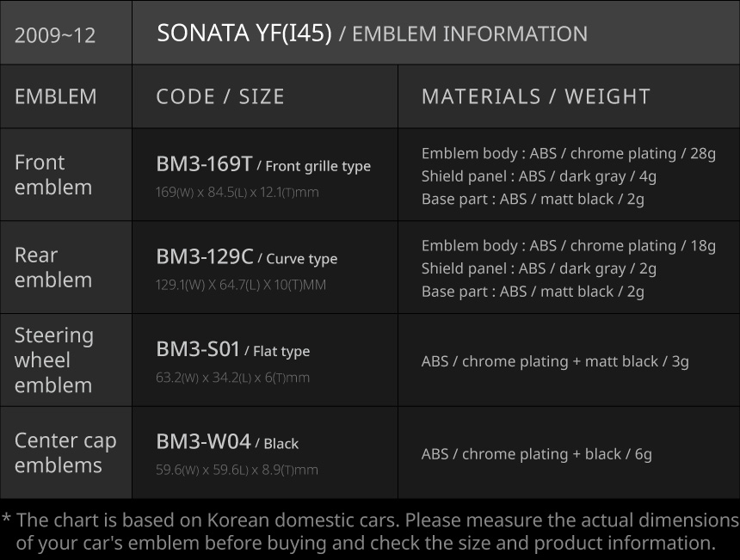The height and width of the screenshot is (560, 740).
Task: Click the BM3-W04 product code
Action: (x=203, y=441)
